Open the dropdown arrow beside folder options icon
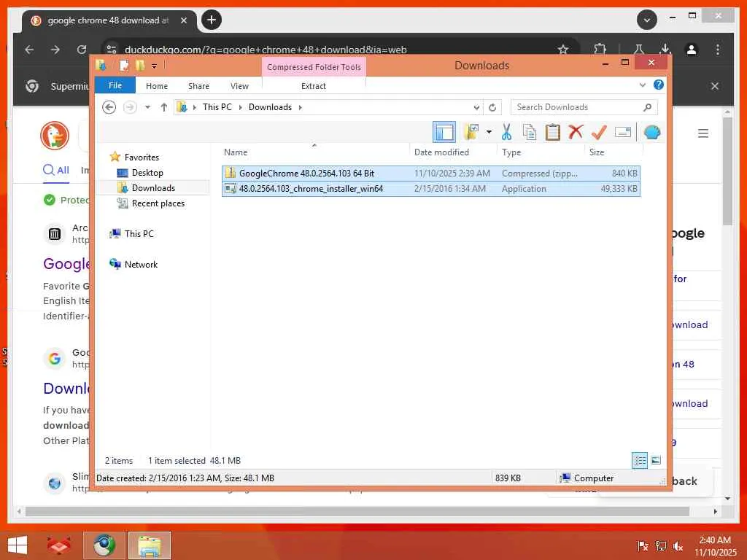The width and height of the screenshot is (747, 560). coord(489,132)
